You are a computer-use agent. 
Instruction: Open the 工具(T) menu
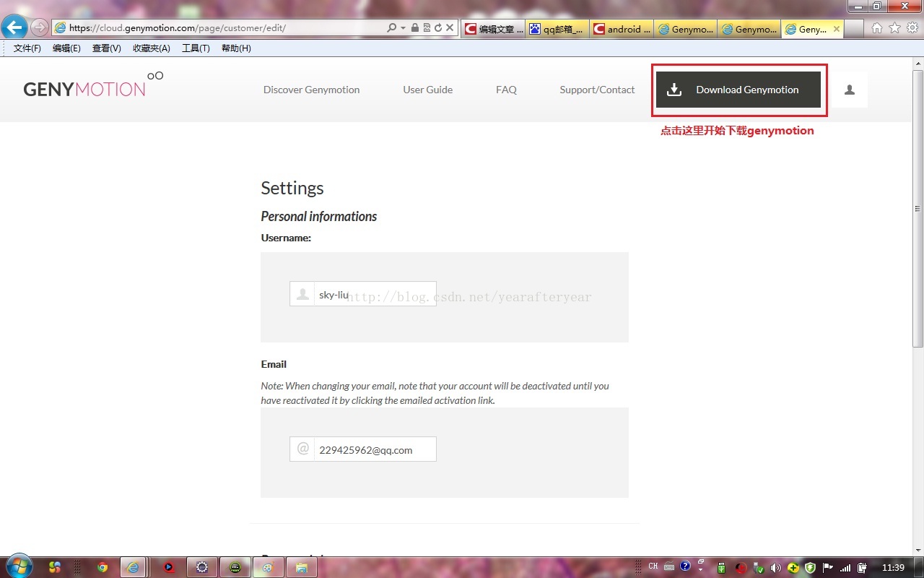196,48
